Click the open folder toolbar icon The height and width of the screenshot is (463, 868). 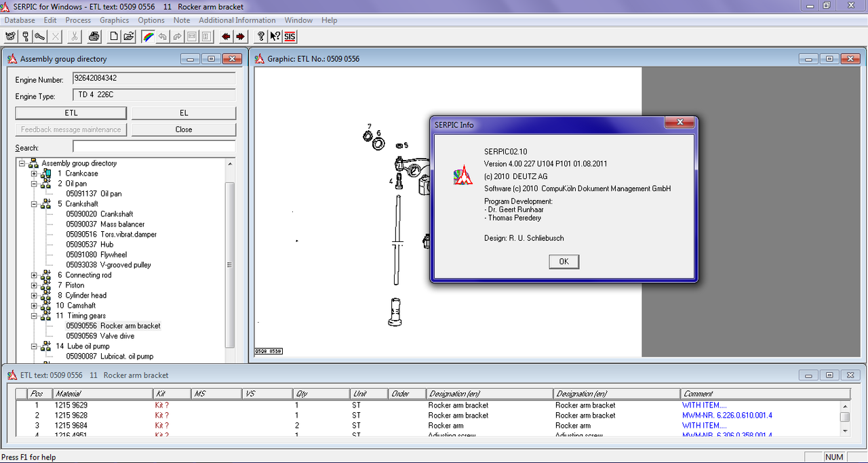coord(128,37)
